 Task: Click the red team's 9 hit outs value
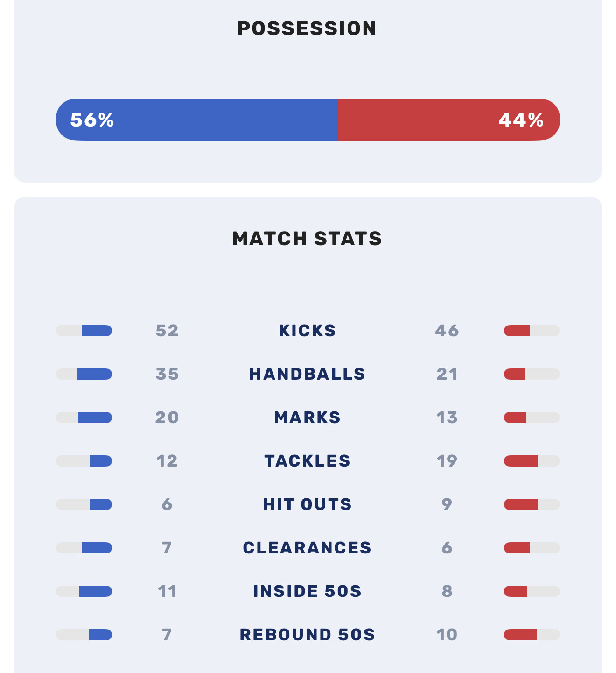point(447,504)
